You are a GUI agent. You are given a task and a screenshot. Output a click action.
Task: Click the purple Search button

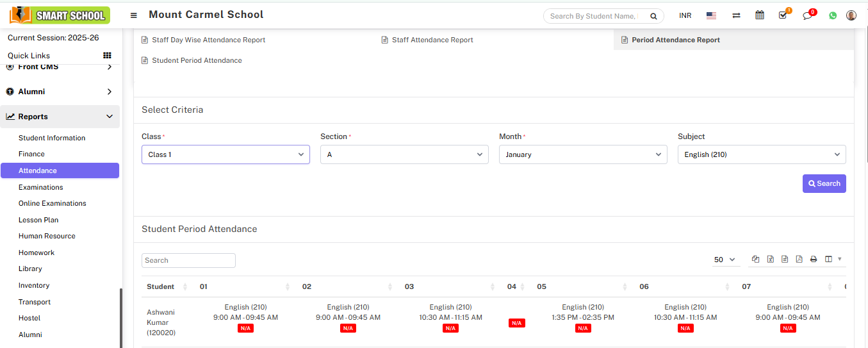[824, 183]
